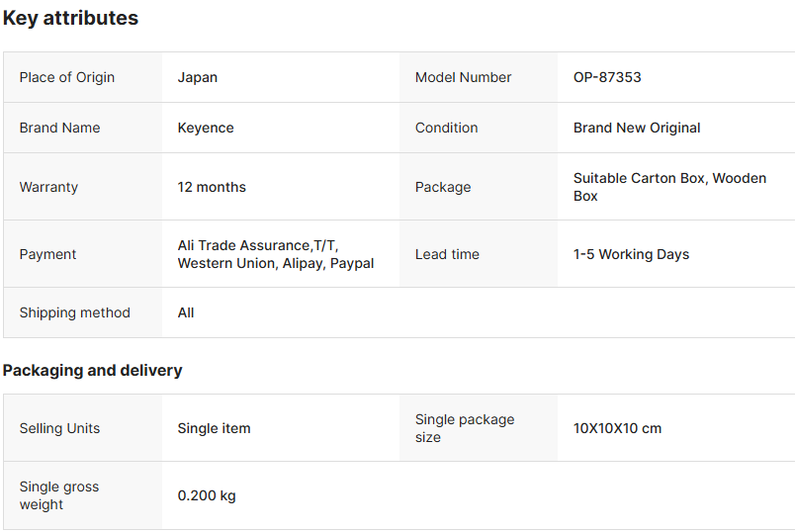Select the Japan origin value
This screenshot has height=532, width=795.
(x=198, y=77)
